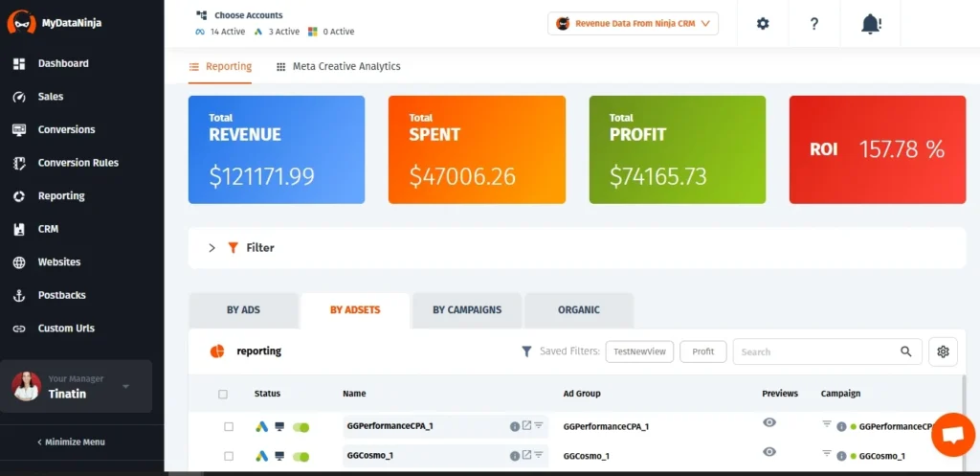This screenshot has width=980, height=476.
Task: Toggle status switch for GGCosmo_1
Action: pos(301,457)
